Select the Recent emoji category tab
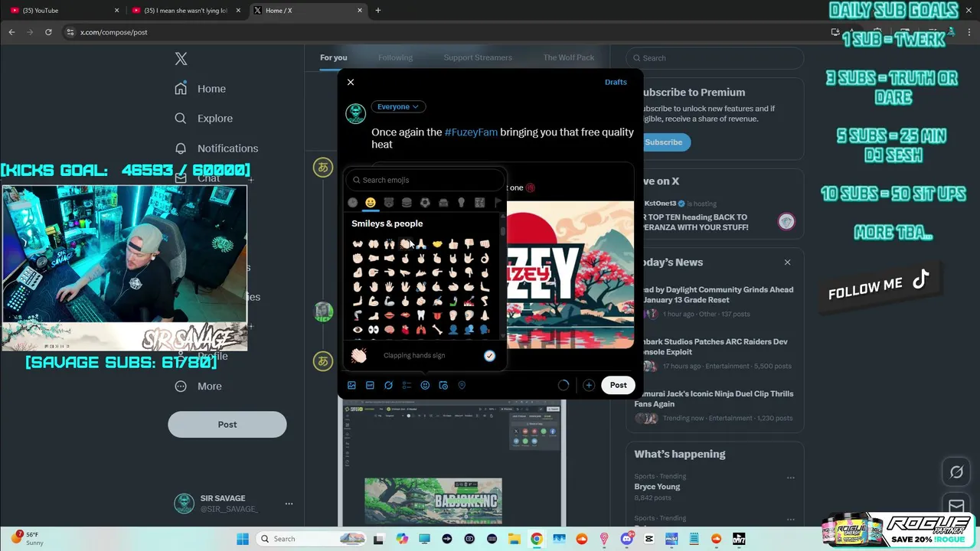 353,203
